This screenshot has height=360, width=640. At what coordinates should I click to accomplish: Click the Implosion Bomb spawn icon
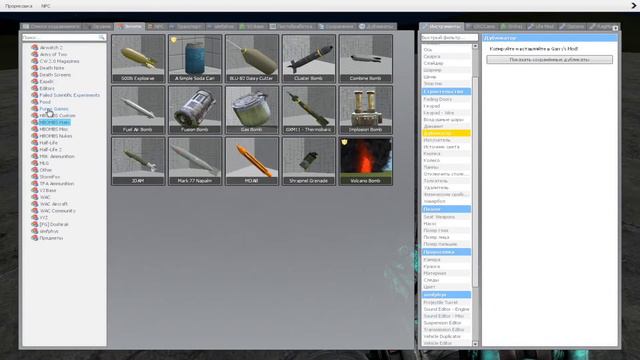pos(366,110)
